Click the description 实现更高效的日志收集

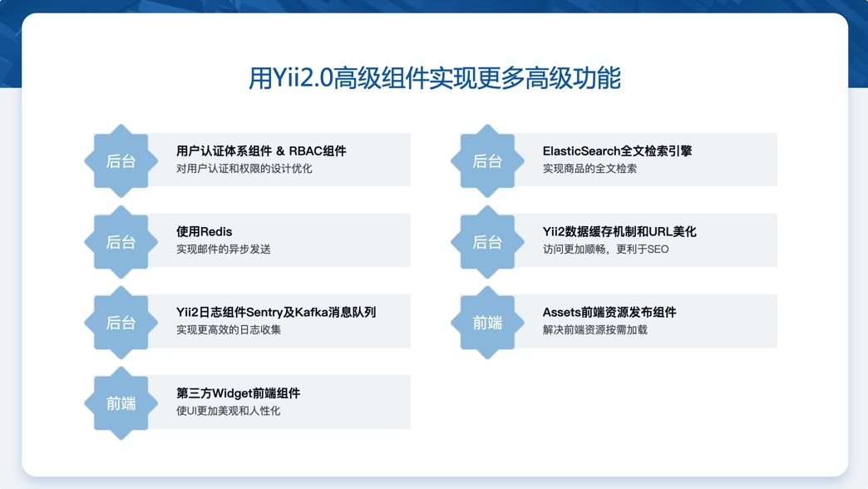tap(229, 329)
